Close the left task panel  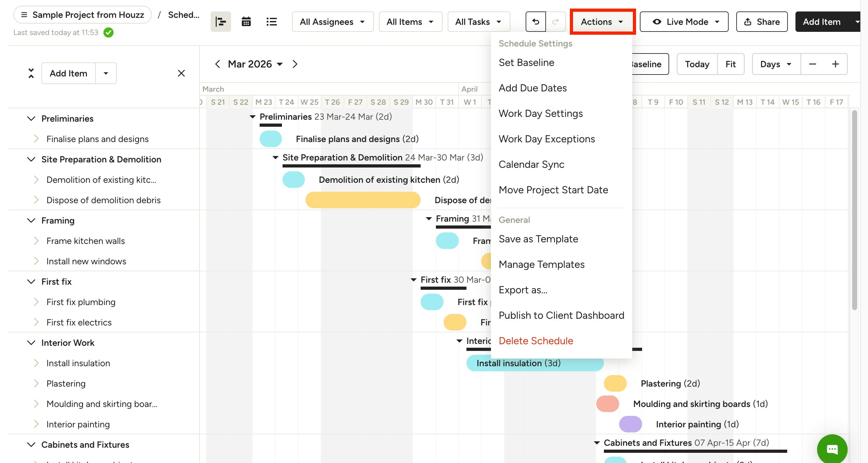[181, 73]
